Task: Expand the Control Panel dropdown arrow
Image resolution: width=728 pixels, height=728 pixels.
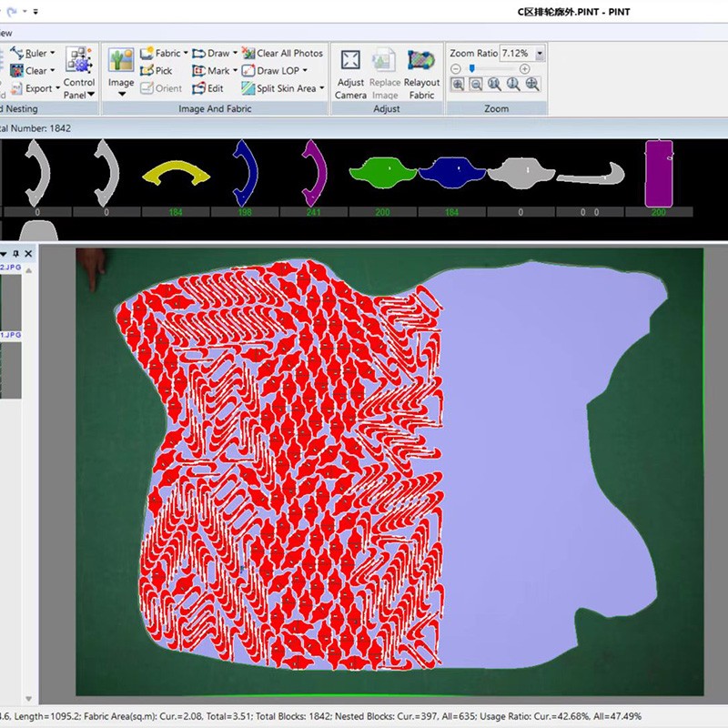Action: [91, 95]
